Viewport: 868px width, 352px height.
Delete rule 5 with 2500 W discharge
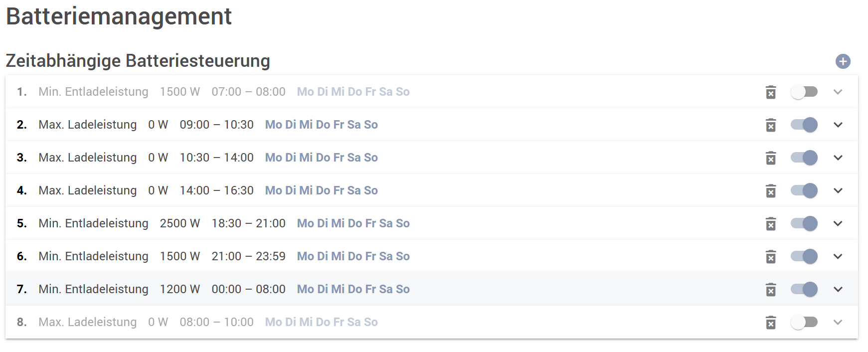[x=771, y=224]
